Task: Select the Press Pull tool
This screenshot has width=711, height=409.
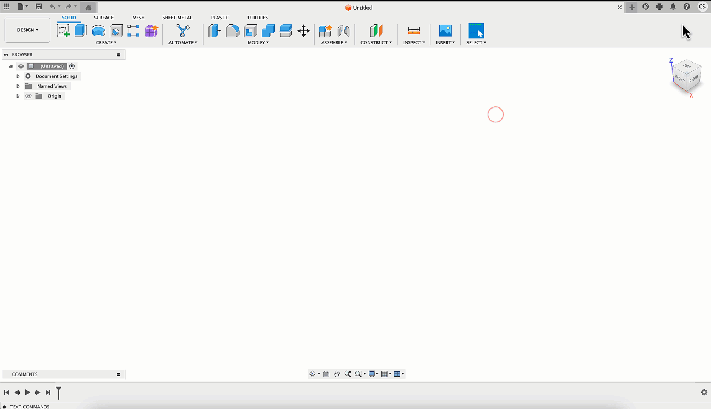Action: [214, 31]
